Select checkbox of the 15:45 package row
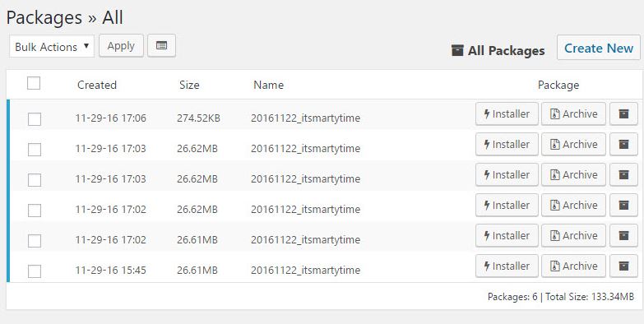The image size is (644, 324). [35, 271]
